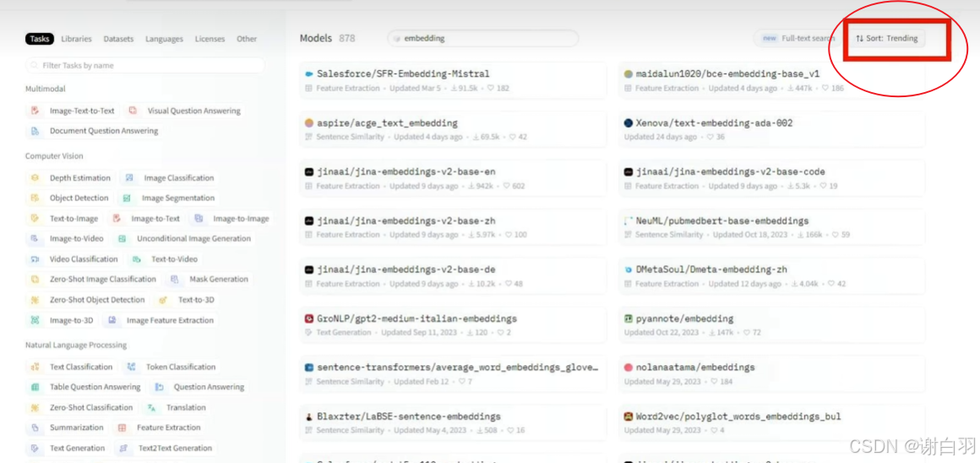Open jinaai/jina-embeddings-v2-base-code model
This screenshot has width=980, height=463.
tap(772, 178)
